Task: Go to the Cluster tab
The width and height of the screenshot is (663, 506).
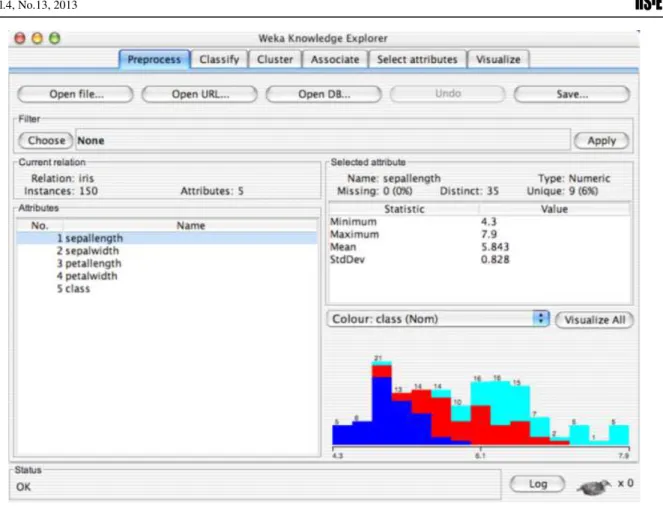Action: point(275,60)
